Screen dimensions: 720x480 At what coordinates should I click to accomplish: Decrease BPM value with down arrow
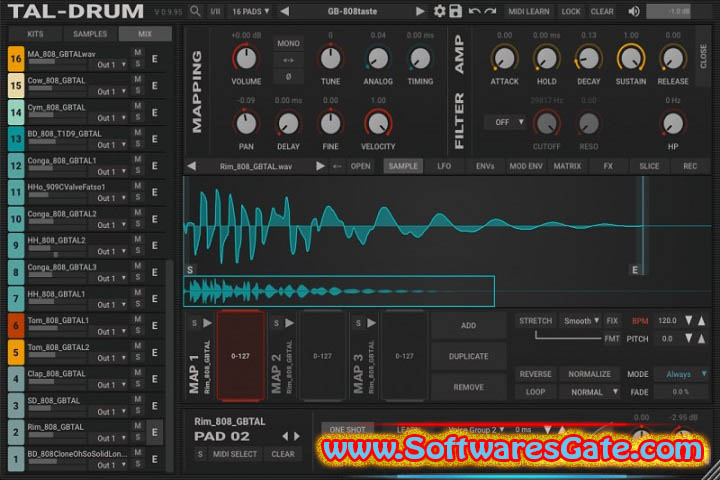point(688,321)
